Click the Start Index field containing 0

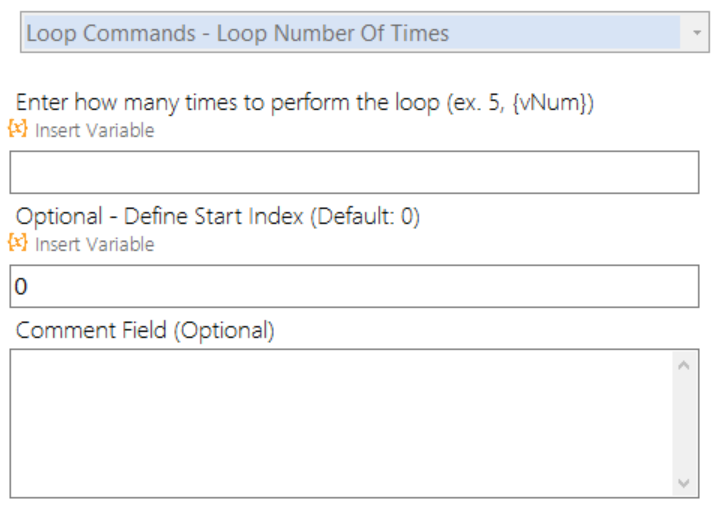(x=354, y=286)
